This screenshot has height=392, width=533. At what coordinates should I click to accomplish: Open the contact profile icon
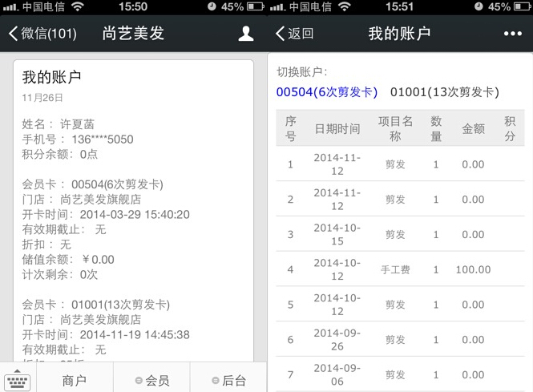pyautogui.click(x=246, y=34)
